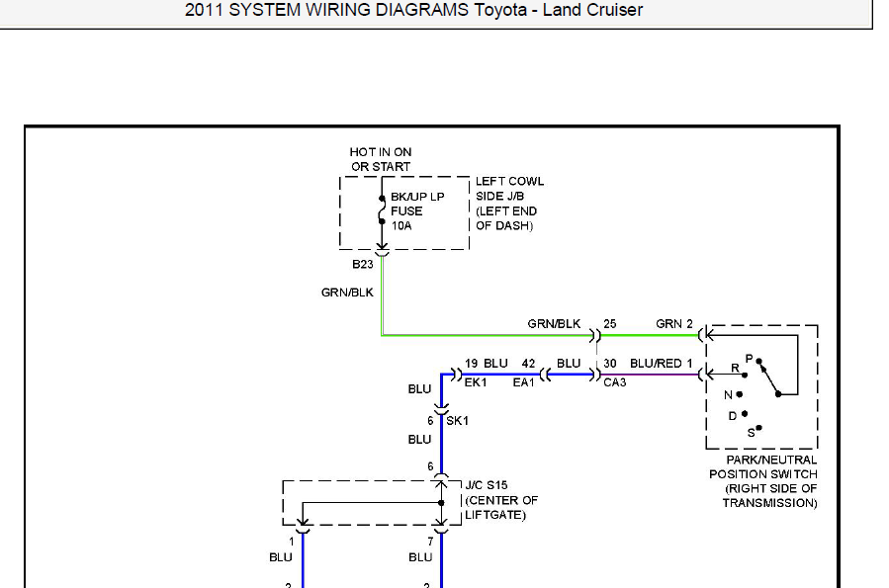
Task: Select the N position on the switch
Action: coord(728,395)
